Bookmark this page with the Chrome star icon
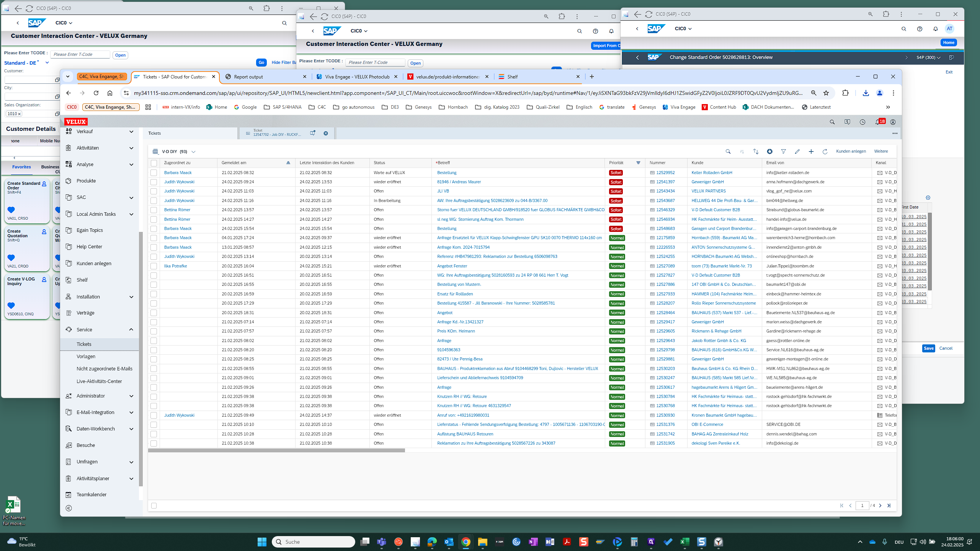Viewport: 980px width, 551px height. click(x=826, y=93)
